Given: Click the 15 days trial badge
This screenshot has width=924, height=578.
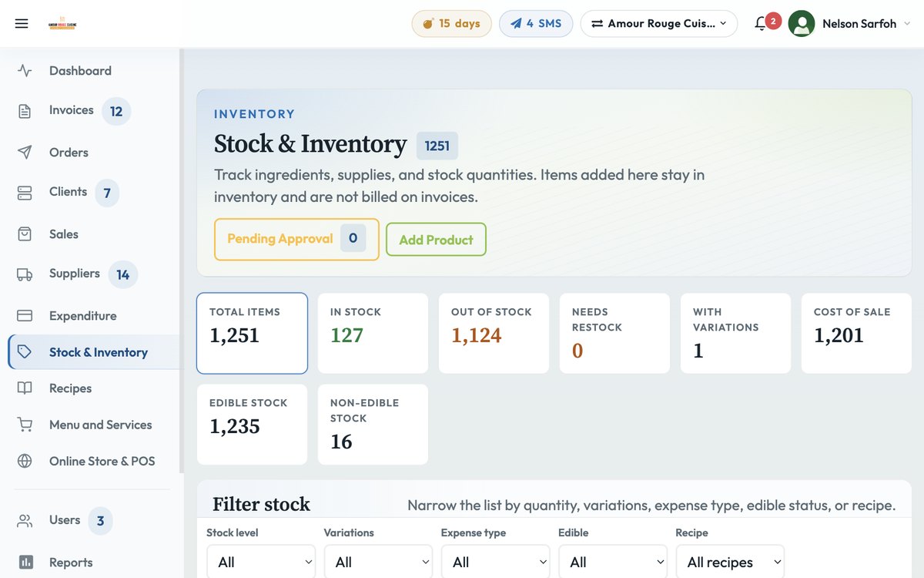Looking at the screenshot, I should 452,24.
